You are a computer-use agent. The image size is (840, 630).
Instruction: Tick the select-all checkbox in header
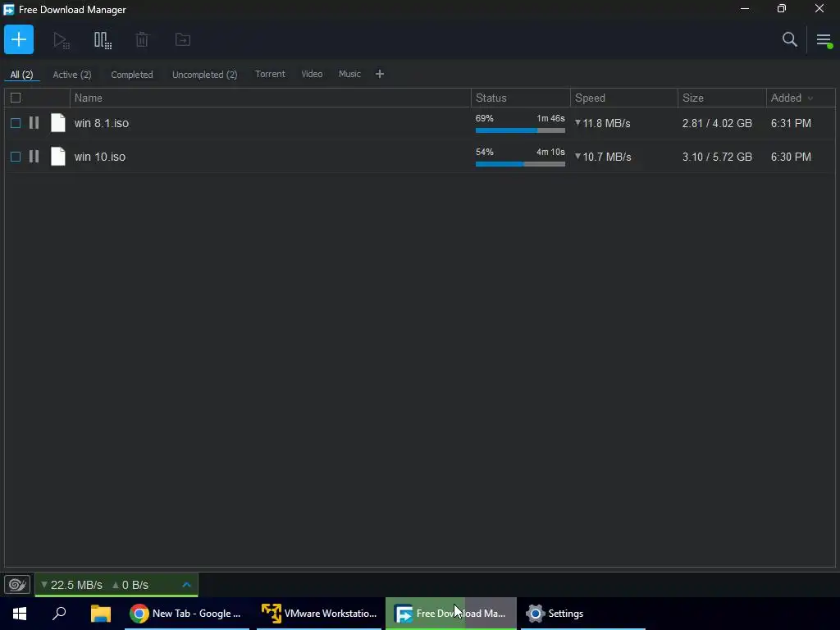[16, 98]
